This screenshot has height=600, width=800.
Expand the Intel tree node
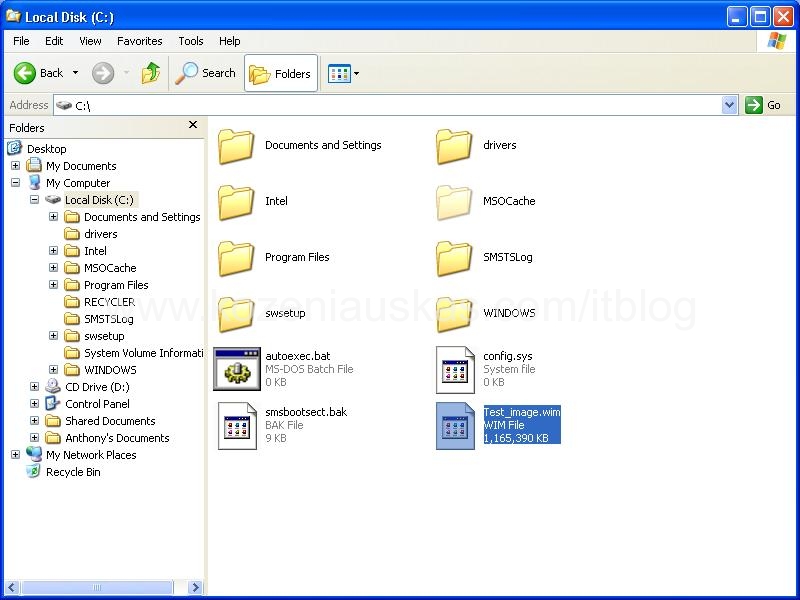(53, 251)
